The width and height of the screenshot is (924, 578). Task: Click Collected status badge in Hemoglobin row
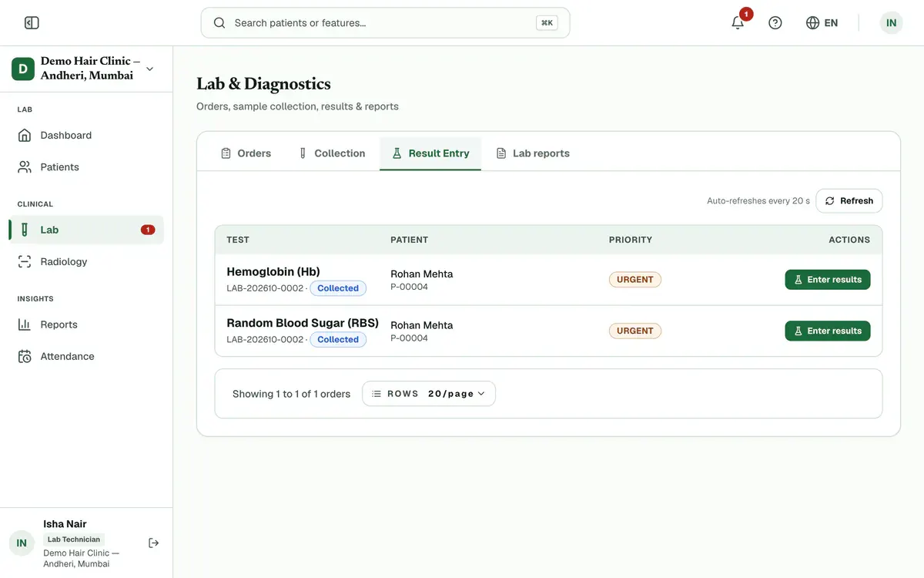[x=338, y=288]
